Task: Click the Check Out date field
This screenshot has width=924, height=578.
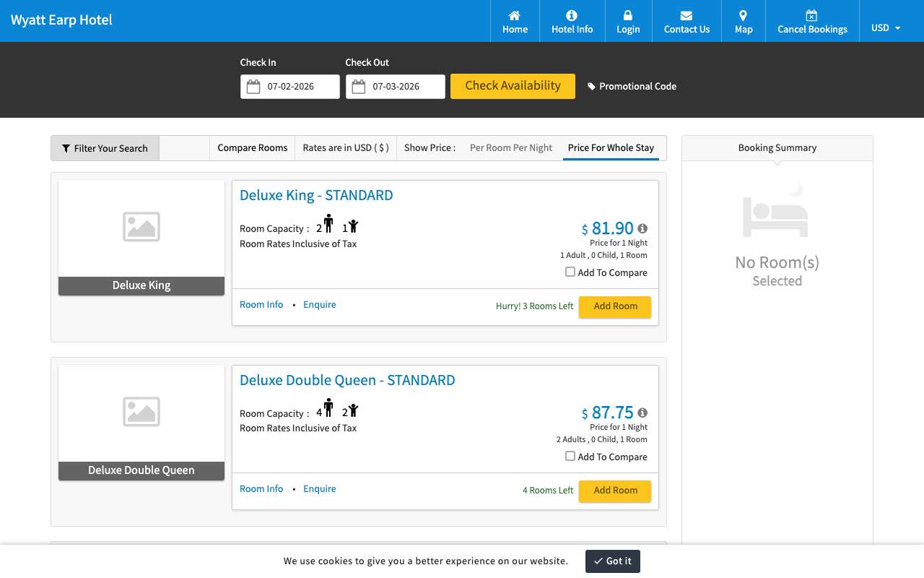Action: (396, 87)
